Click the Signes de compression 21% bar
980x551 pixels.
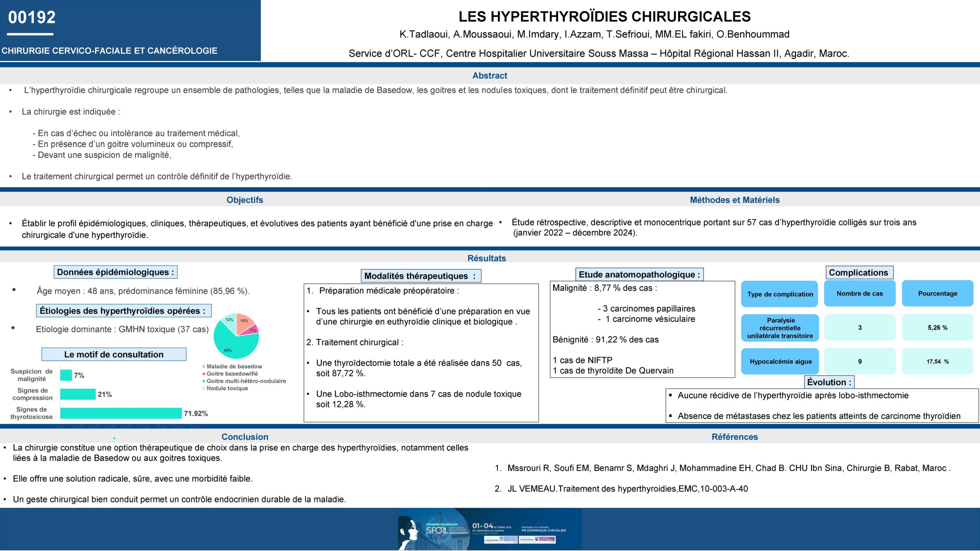coord(78,394)
